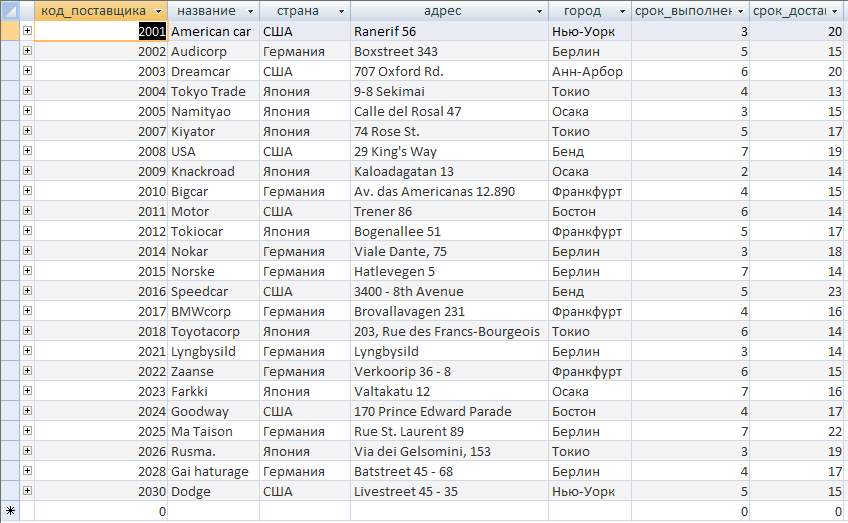Expand the subdatasheet for Kiyator row
This screenshot has height=523, width=848.
(x=27, y=131)
